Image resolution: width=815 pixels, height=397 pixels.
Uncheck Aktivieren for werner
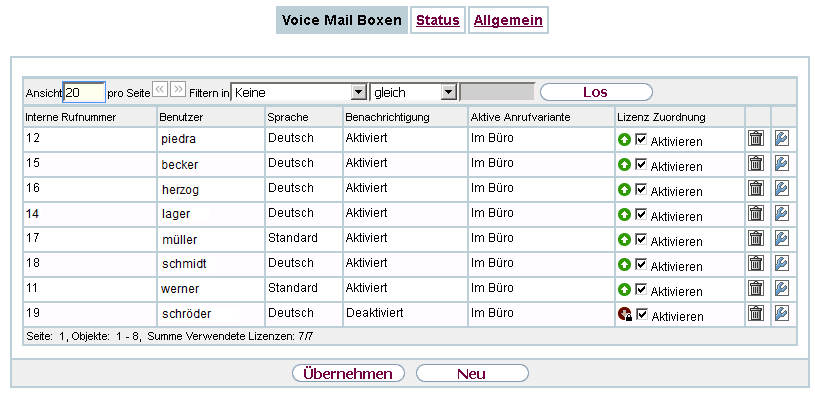641,289
